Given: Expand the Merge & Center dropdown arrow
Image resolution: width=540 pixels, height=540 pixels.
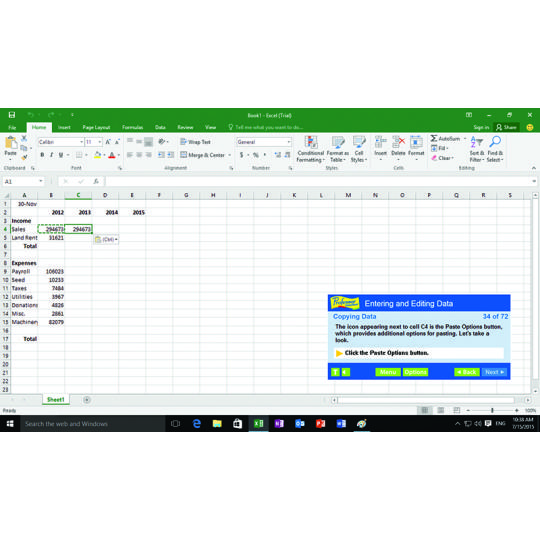Looking at the screenshot, I should (x=230, y=155).
